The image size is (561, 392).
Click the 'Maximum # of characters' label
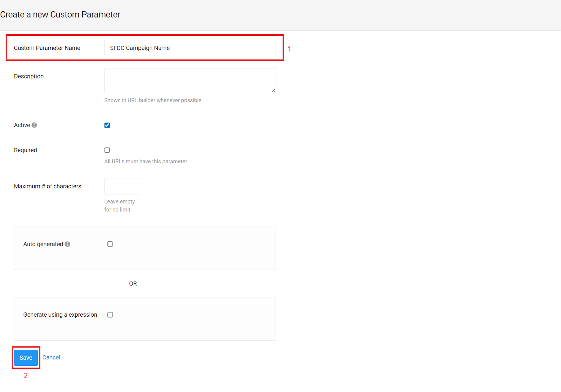[48, 186]
